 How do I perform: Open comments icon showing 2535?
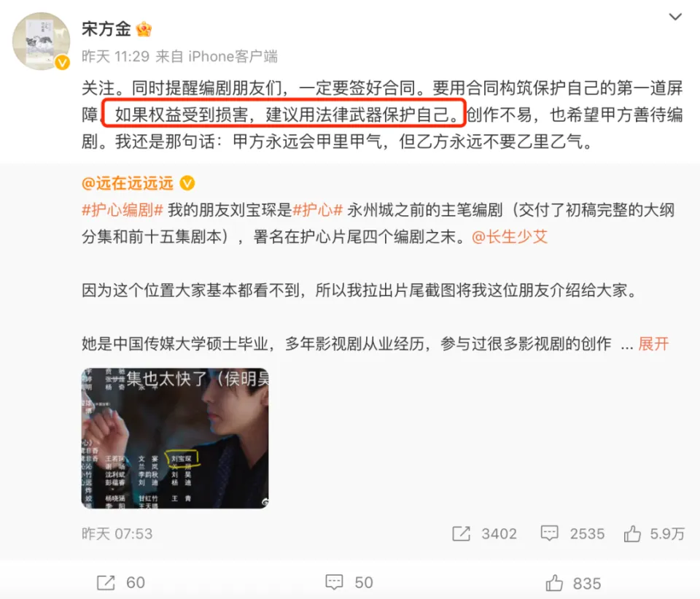[x=572, y=534]
